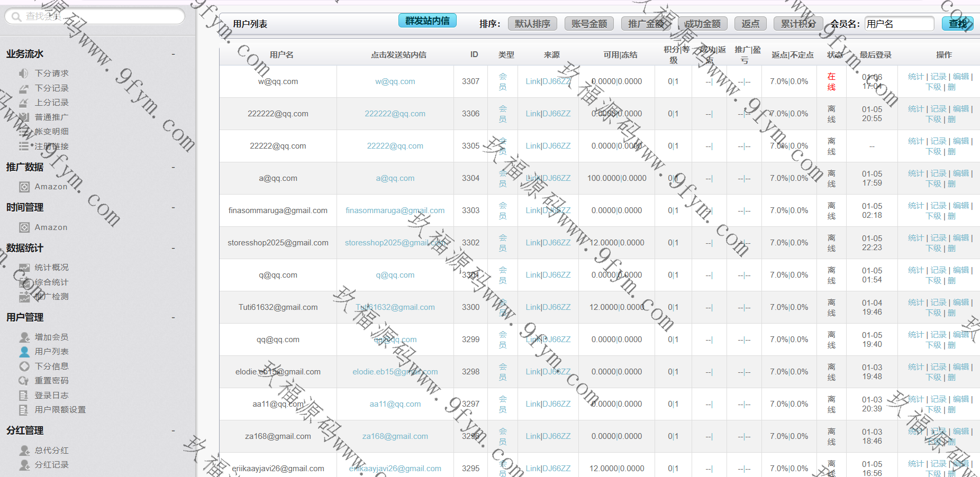Click the list icon beside 注册链接
980x477 pixels.
click(x=24, y=146)
